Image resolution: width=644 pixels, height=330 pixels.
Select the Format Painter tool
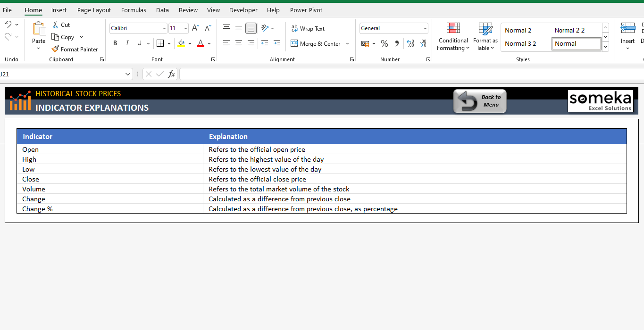[x=75, y=49]
